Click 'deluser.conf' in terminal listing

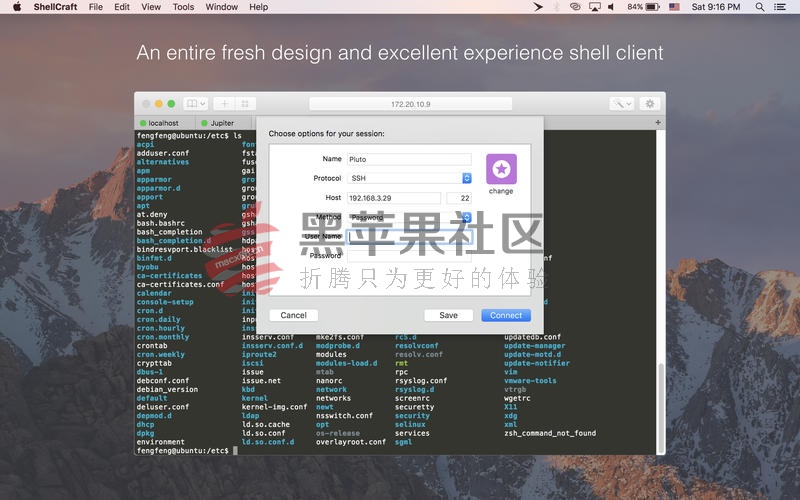[x=163, y=407]
